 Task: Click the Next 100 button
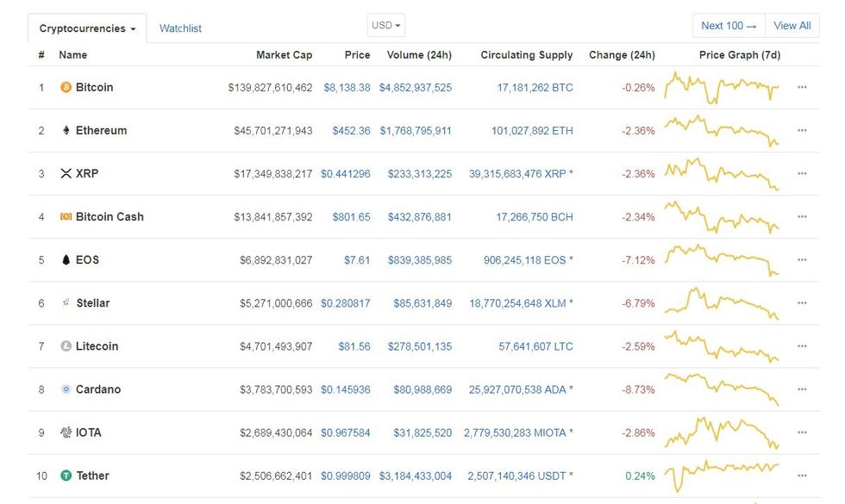click(x=729, y=26)
